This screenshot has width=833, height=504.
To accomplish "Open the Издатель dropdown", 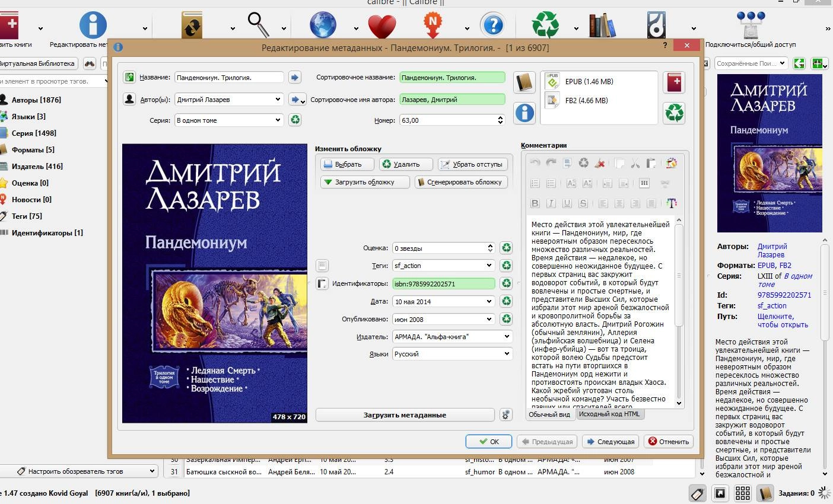I will pos(507,336).
